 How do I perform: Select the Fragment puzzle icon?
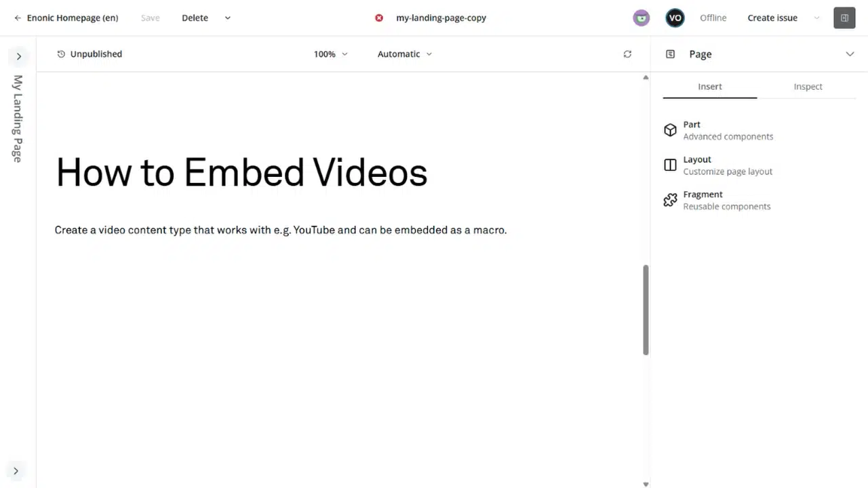[670, 200]
